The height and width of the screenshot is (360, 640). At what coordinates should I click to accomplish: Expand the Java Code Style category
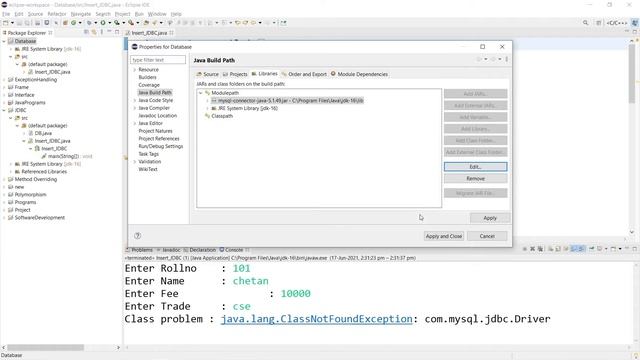click(135, 100)
